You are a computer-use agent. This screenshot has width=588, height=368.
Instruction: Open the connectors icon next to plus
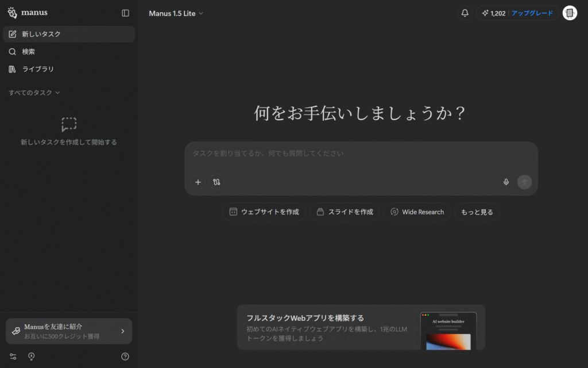(x=216, y=182)
